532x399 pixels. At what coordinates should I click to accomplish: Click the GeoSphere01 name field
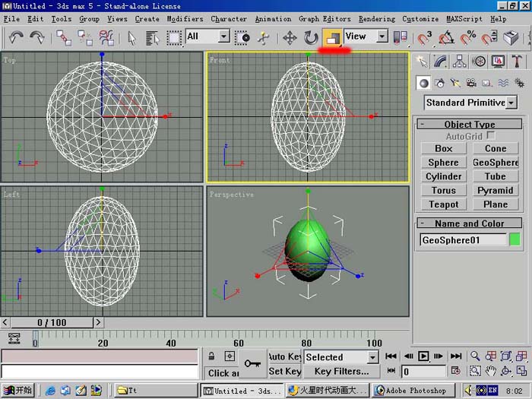tap(463, 240)
